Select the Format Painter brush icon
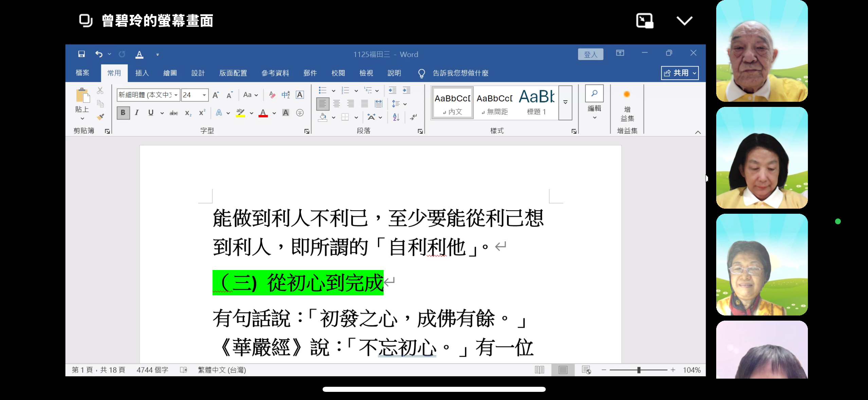This screenshot has height=400, width=868. pyautogui.click(x=100, y=117)
